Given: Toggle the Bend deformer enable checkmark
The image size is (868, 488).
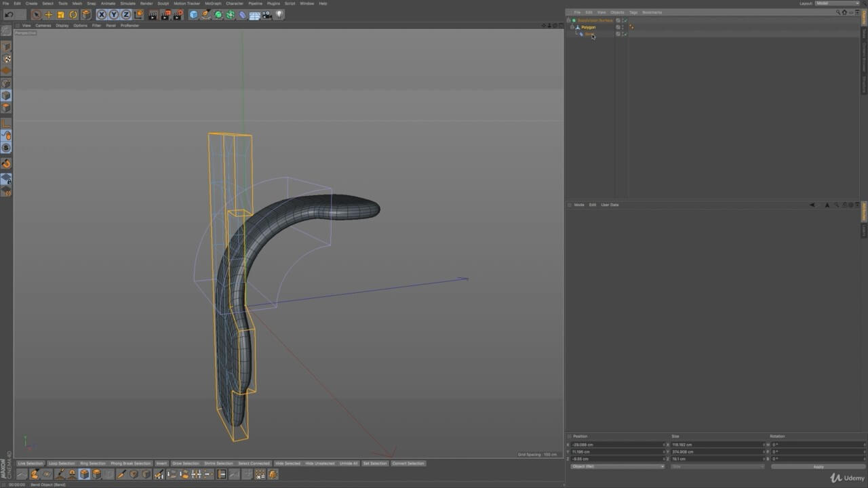Looking at the screenshot, I should point(625,34).
